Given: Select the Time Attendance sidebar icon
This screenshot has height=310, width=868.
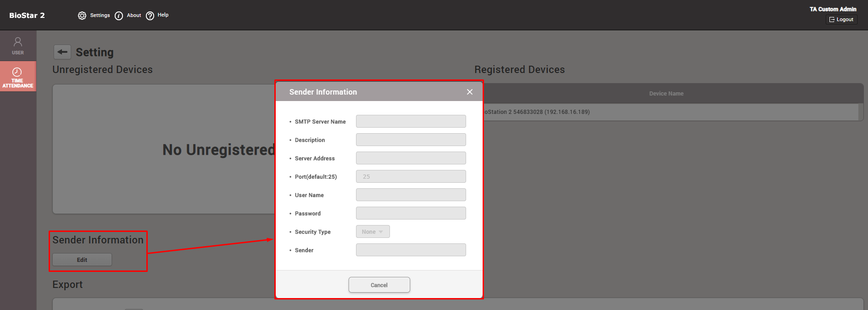Looking at the screenshot, I should point(18,77).
